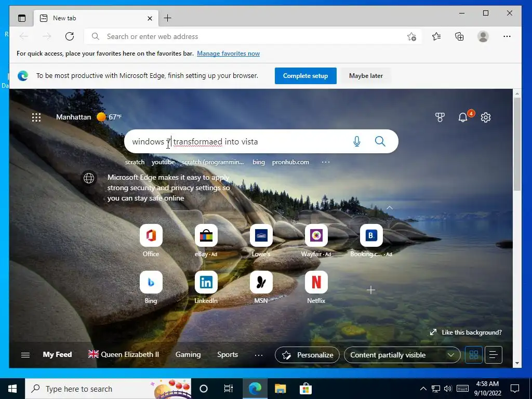This screenshot has width=532, height=399.
Task: Show more feed topics ellipsis
Action: pyautogui.click(x=259, y=355)
